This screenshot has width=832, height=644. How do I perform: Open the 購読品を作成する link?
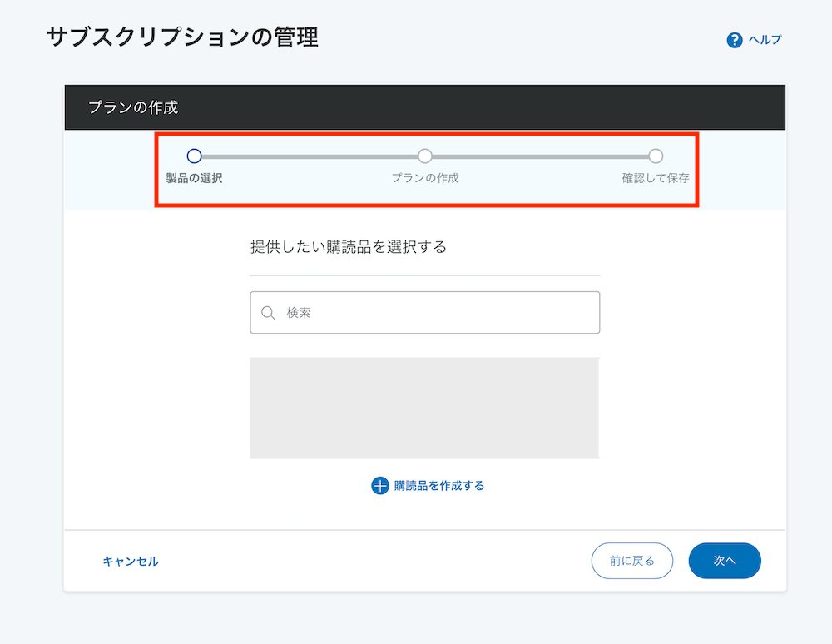pos(438,485)
